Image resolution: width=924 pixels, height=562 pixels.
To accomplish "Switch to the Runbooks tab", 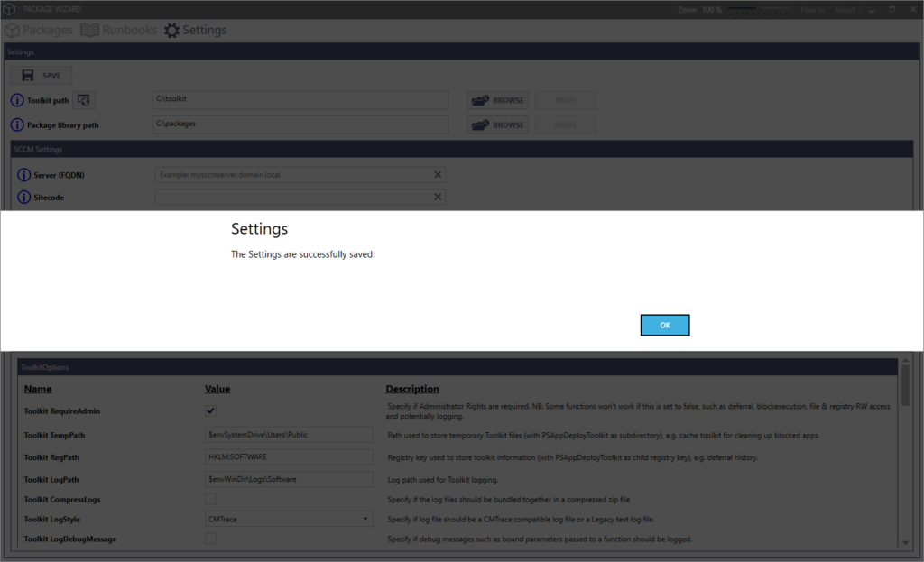I will point(118,30).
